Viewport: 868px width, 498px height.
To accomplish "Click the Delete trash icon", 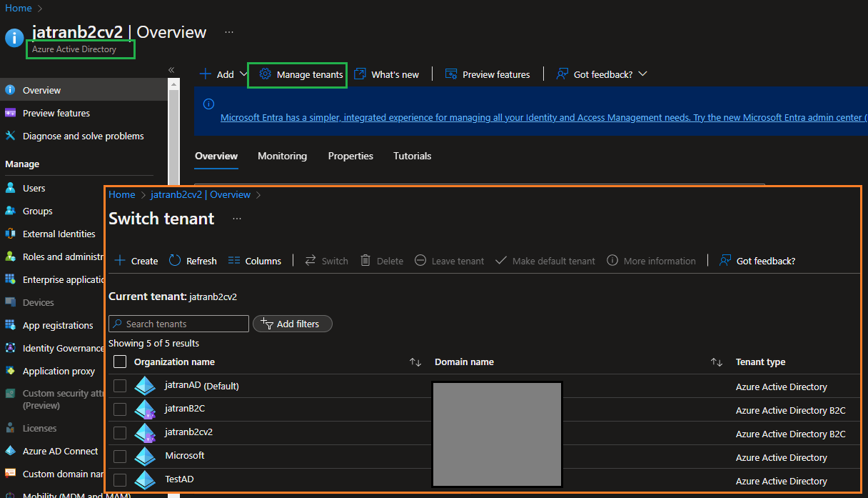I will (365, 261).
